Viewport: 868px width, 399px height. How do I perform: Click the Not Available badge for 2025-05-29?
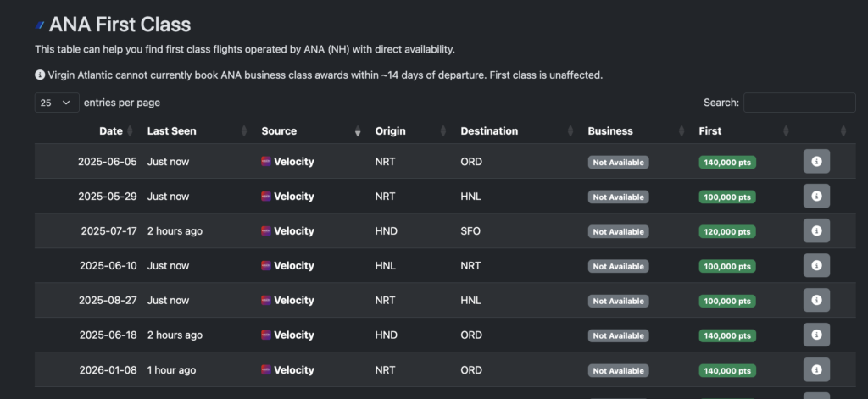pyautogui.click(x=618, y=197)
